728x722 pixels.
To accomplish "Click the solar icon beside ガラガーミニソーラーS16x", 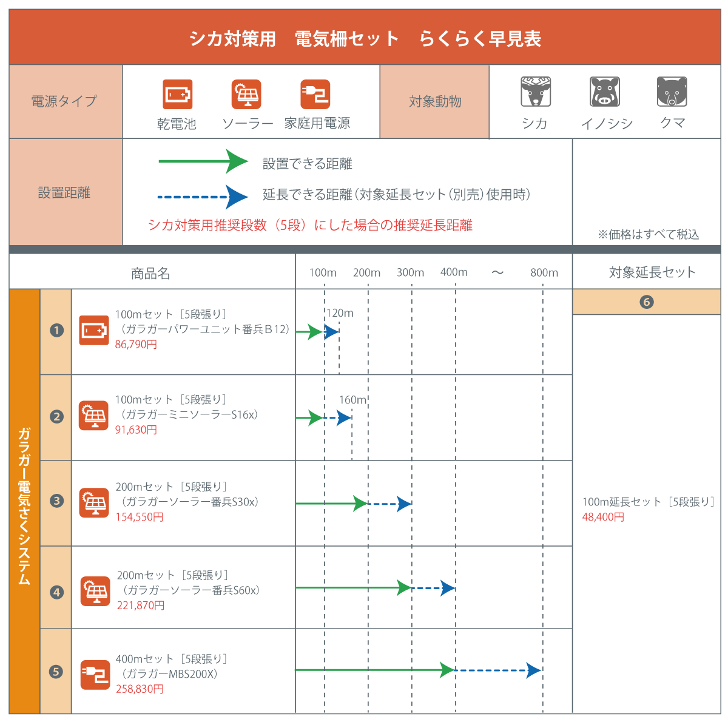I will tap(94, 416).
